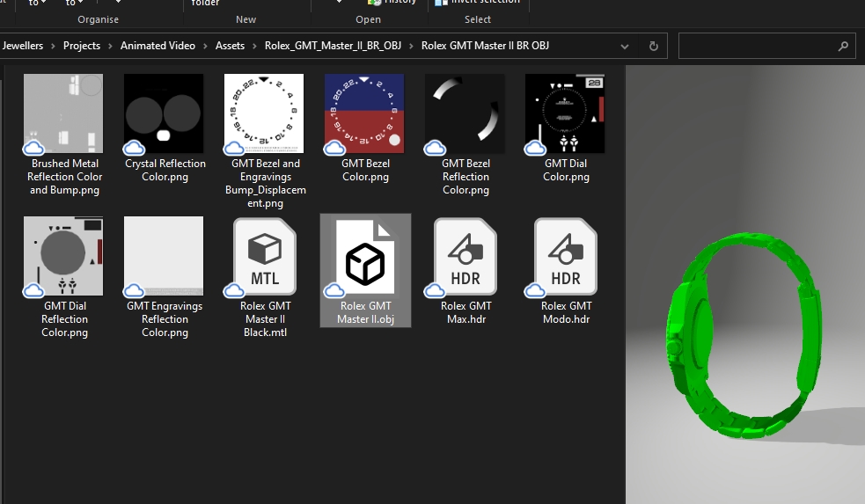Click the Open ribbon group label
Image resolution: width=865 pixels, height=504 pixels.
pyautogui.click(x=368, y=19)
